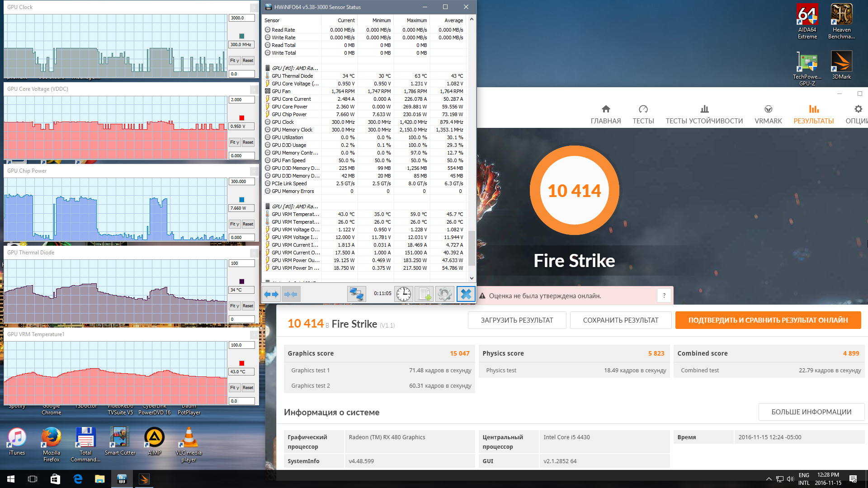868x488 pixels.
Task: Show hidden system tray icons chevron
Action: coord(769,479)
